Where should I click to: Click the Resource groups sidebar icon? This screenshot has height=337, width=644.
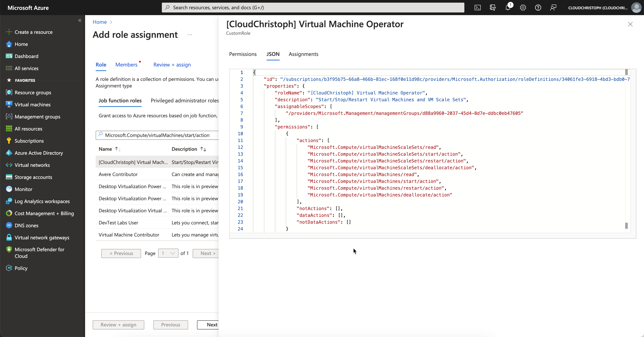(9, 92)
